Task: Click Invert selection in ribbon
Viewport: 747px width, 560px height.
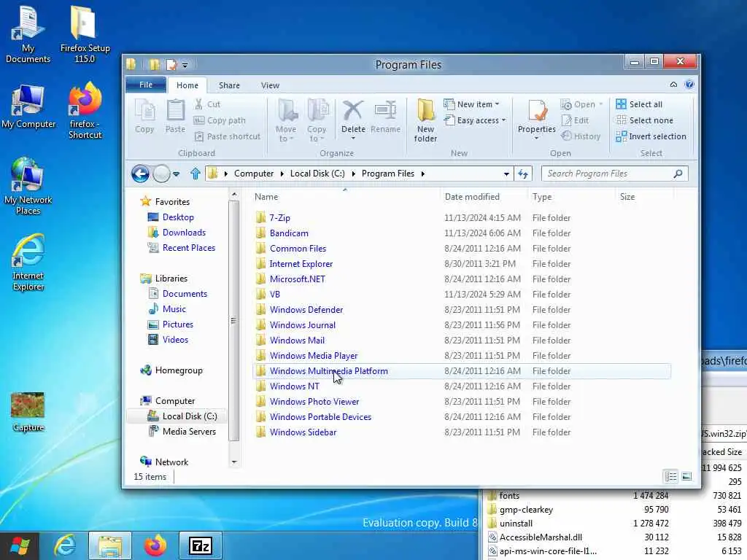Action: [651, 136]
